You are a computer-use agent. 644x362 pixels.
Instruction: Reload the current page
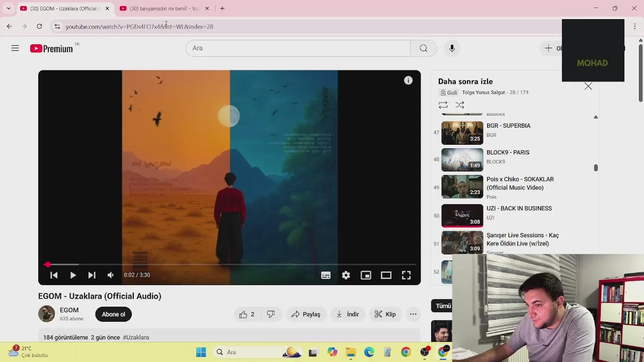coord(39,26)
